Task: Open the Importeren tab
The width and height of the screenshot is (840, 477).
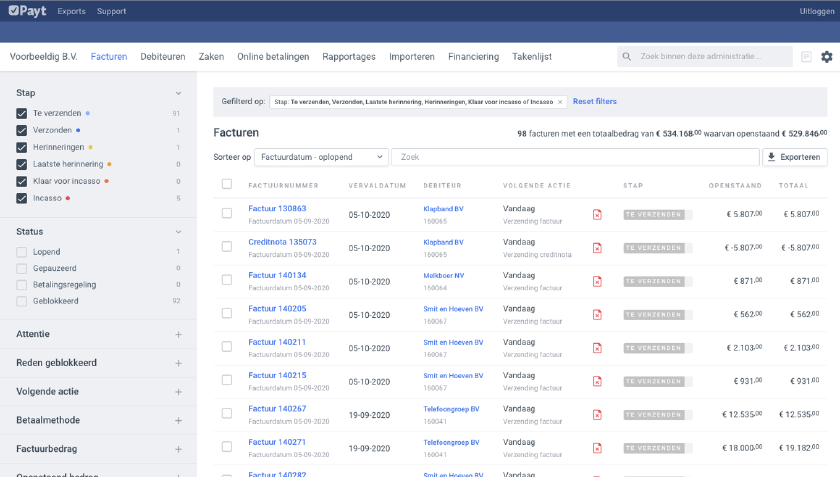Action: pos(411,57)
